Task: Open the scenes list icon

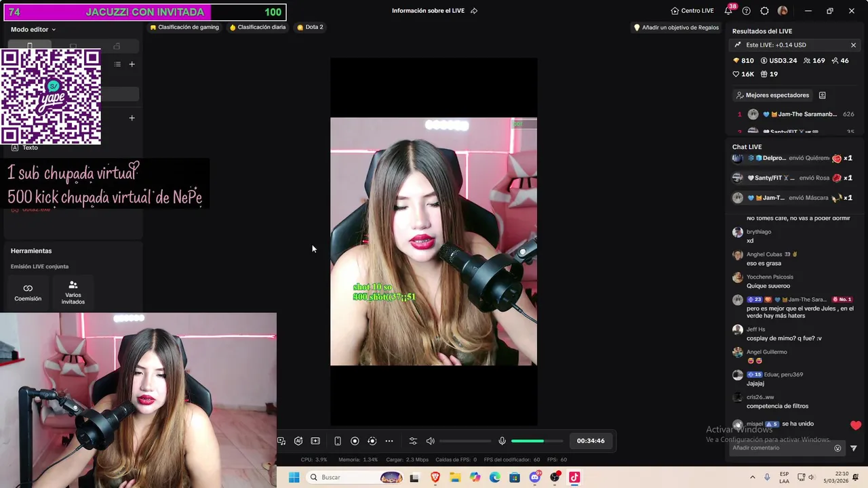Action: (117, 64)
